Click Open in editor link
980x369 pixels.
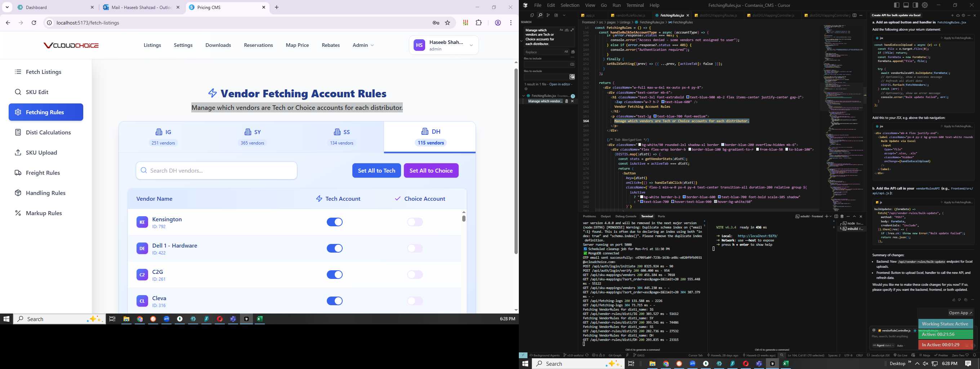[560, 84]
